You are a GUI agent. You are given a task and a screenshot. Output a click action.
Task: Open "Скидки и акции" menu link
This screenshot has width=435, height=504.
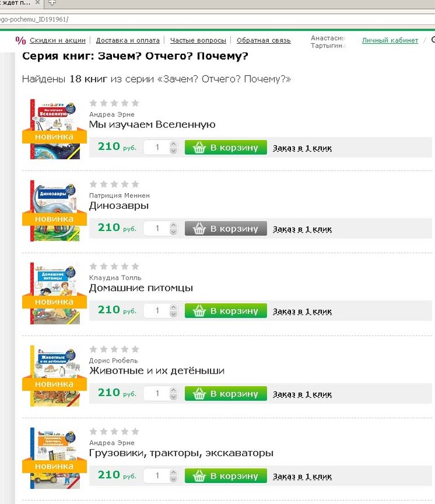point(58,41)
